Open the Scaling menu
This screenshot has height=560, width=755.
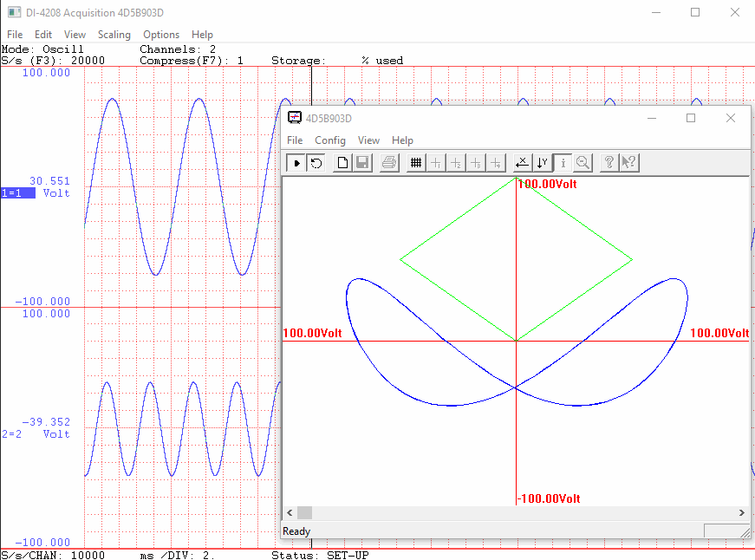[114, 35]
